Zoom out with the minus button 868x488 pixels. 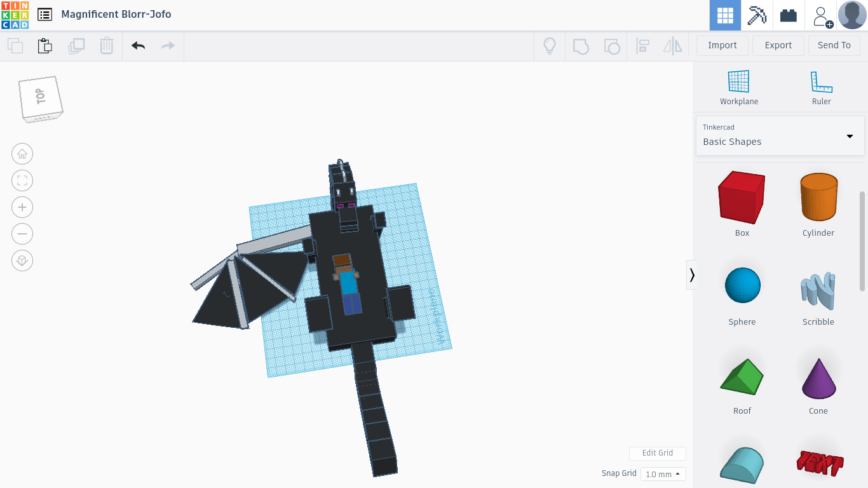pyautogui.click(x=22, y=234)
